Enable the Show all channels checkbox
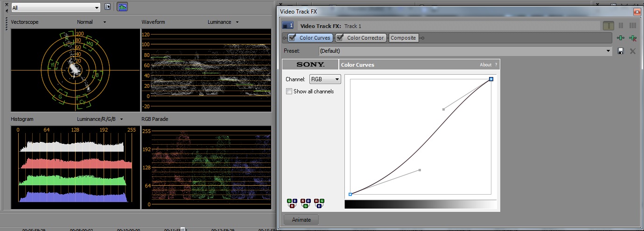This screenshot has height=231, width=644. coord(289,91)
